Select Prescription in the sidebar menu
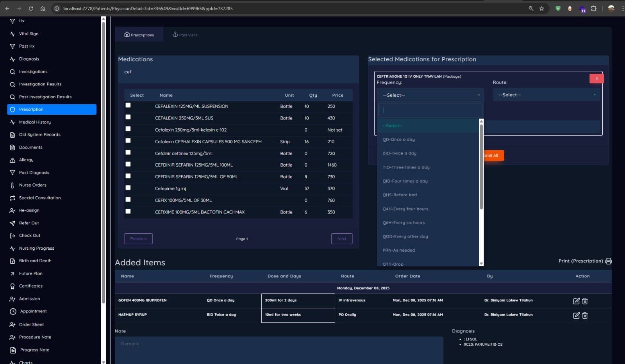 [x=52, y=109]
